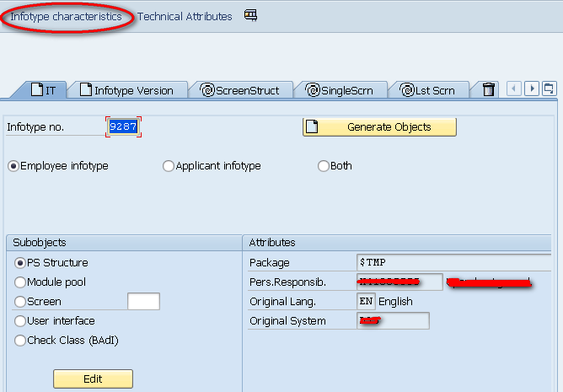This screenshot has width=563, height=392.
Task: Click the English language text
Action: click(x=395, y=302)
